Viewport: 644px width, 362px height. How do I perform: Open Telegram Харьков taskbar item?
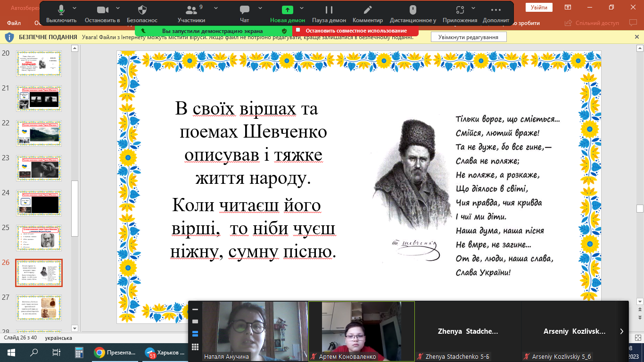tap(165, 352)
